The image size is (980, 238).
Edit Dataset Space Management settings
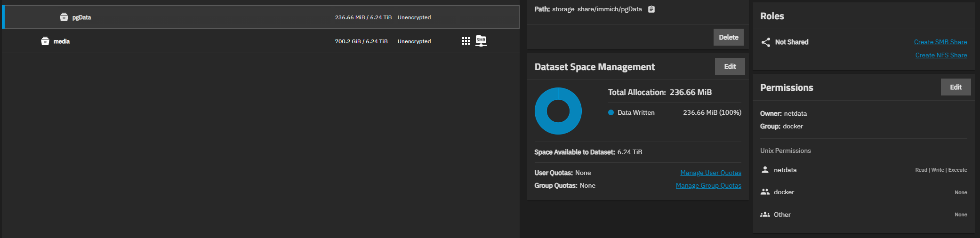click(730, 66)
